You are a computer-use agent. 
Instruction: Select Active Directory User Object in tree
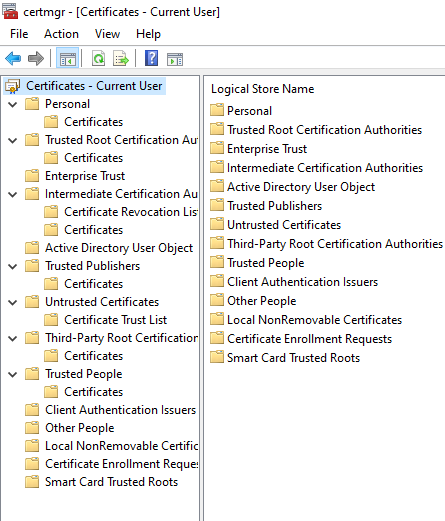click(x=119, y=248)
